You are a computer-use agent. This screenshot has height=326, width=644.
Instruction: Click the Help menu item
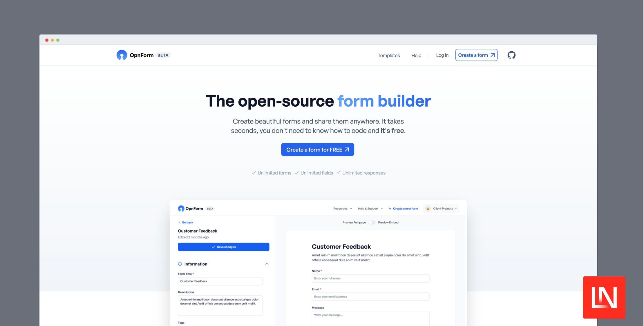pos(416,54)
